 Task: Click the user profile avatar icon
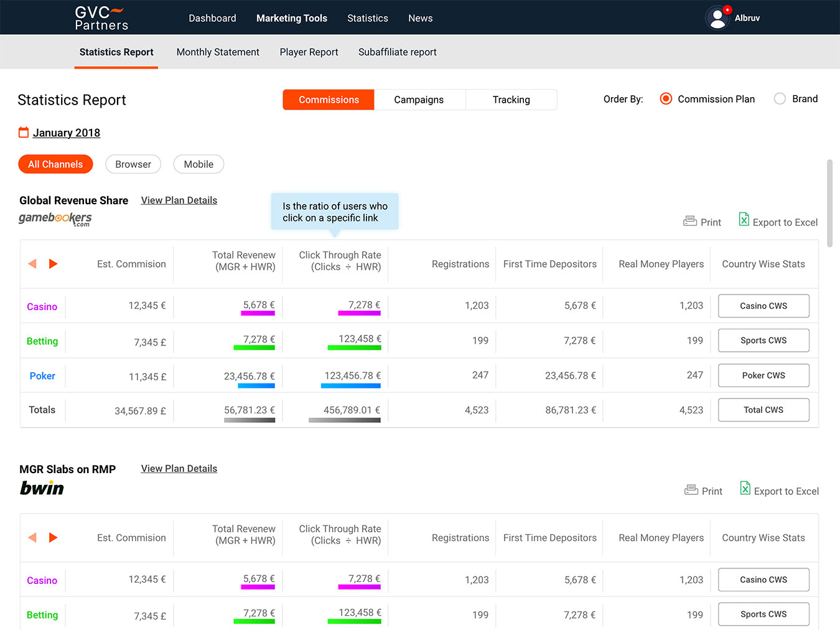point(717,18)
